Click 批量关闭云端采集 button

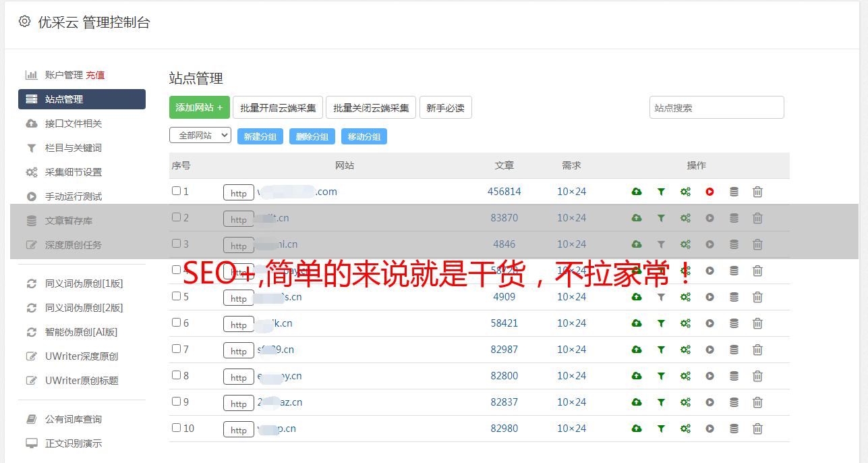pyautogui.click(x=371, y=107)
